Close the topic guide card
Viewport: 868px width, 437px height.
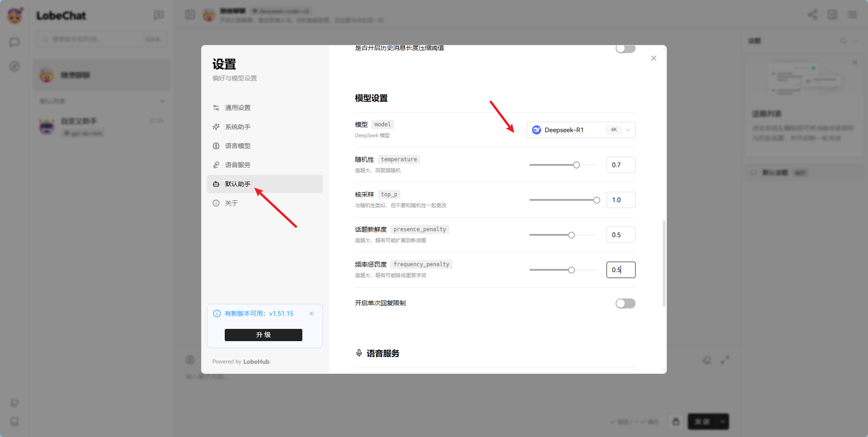[x=855, y=62]
